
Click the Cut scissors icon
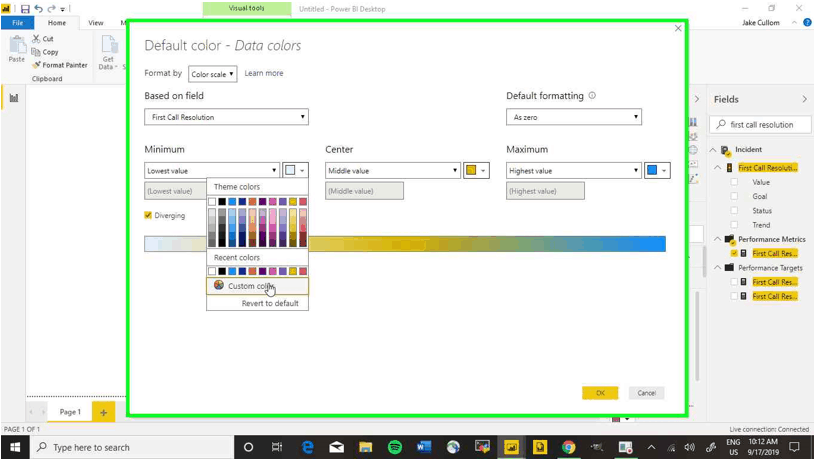click(36, 39)
